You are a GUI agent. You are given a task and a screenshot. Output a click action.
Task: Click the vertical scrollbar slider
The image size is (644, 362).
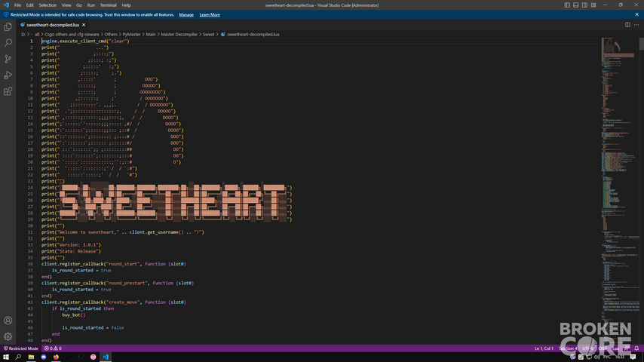point(642,44)
